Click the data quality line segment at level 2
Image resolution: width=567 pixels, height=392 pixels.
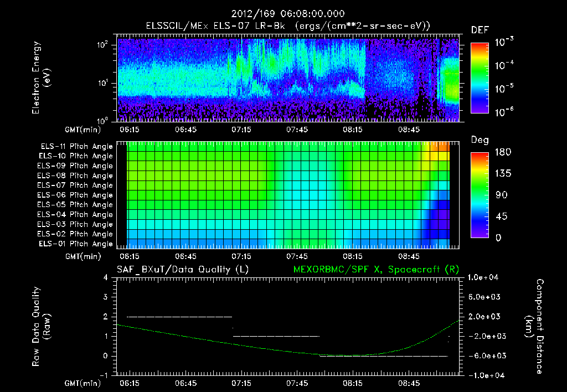[x=179, y=317]
